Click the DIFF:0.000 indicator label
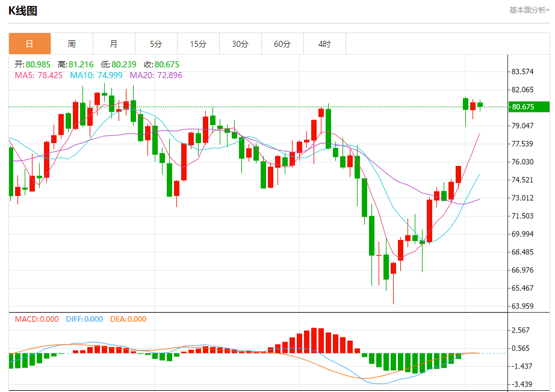This screenshot has width=555, height=392. pyautogui.click(x=85, y=319)
